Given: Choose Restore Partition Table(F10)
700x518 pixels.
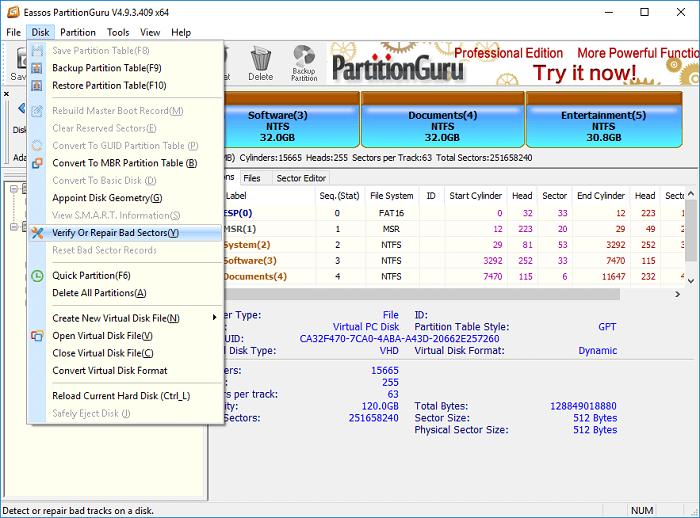Looking at the screenshot, I should [x=125, y=85].
